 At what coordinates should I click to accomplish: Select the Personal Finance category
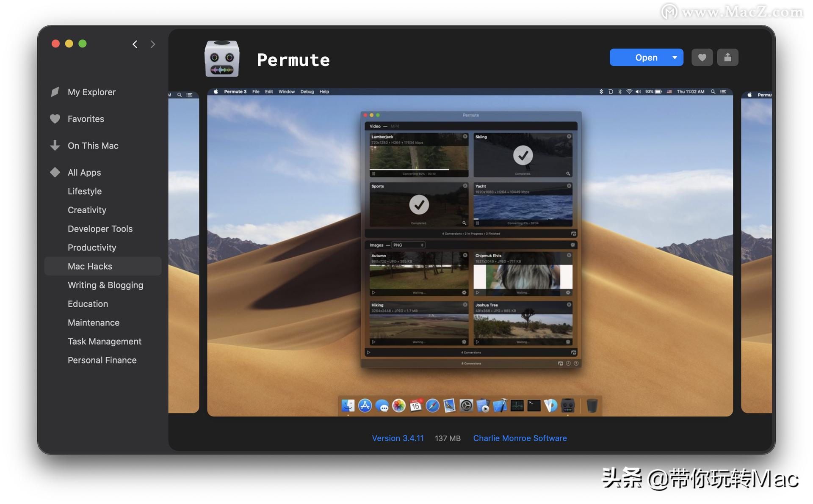(102, 360)
